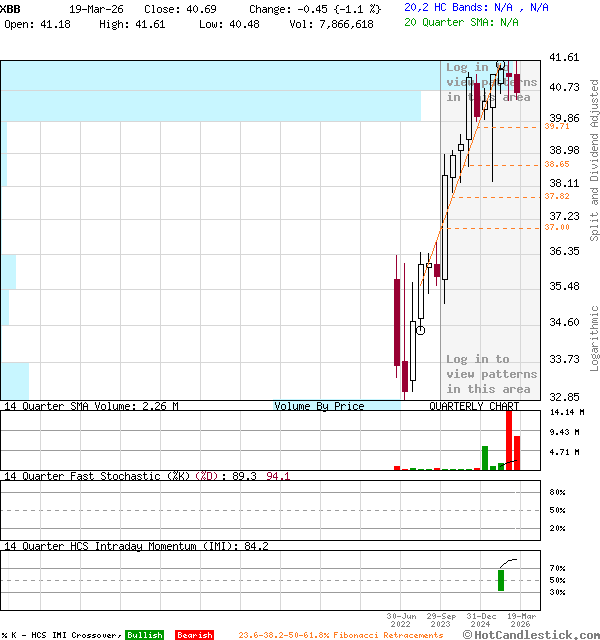Visit the HotCandlestick.com watermark link
Screen dimensions: 600x640
(535, 634)
